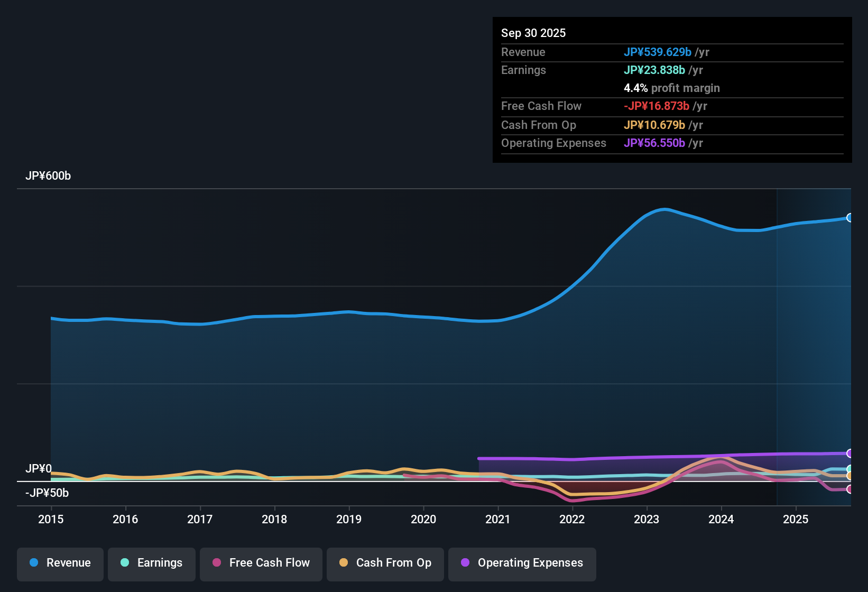This screenshot has height=592, width=868.
Task: Click the orange Cash From Op legend dot
Action: pyautogui.click(x=343, y=563)
